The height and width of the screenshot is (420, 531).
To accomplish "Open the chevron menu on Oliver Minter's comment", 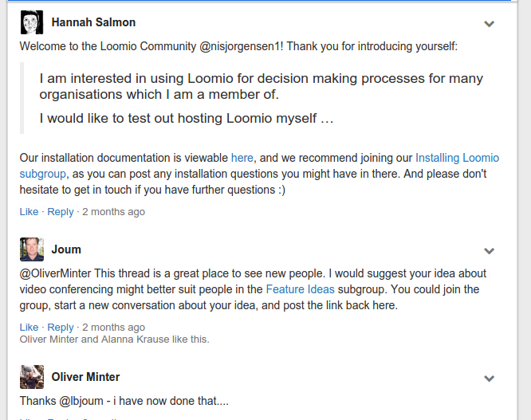I will 489,378.
